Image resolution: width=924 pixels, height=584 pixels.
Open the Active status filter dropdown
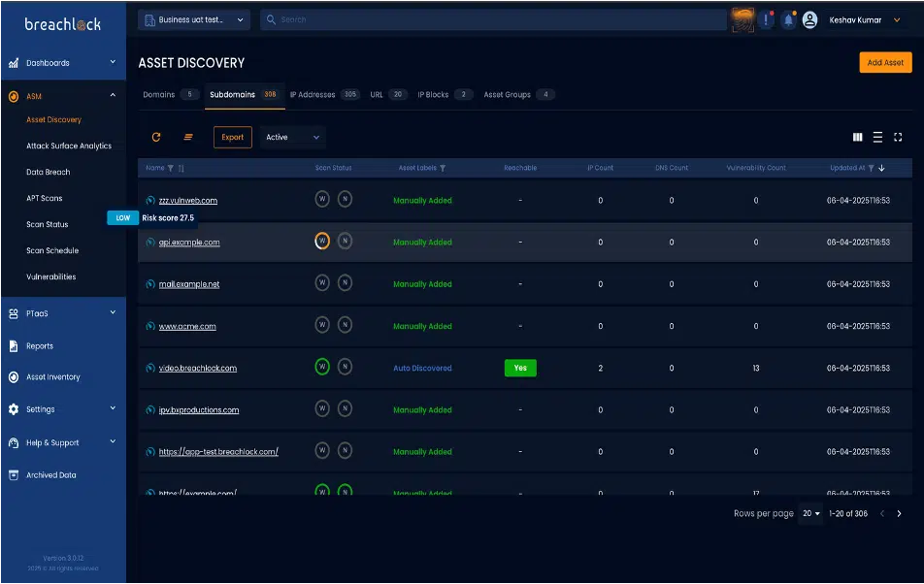click(293, 137)
